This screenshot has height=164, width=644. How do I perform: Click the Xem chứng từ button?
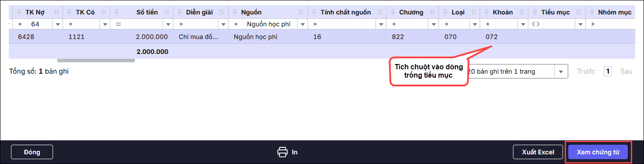coord(598,152)
